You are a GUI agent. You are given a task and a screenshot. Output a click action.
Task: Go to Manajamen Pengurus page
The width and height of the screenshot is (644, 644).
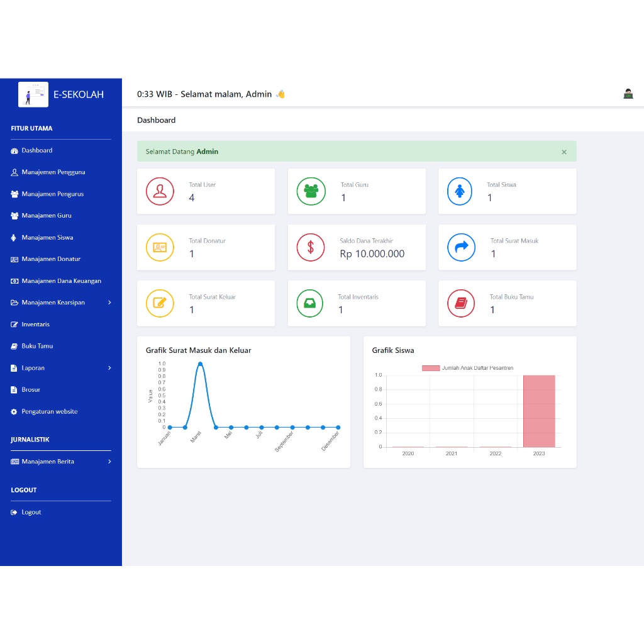click(53, 194)
